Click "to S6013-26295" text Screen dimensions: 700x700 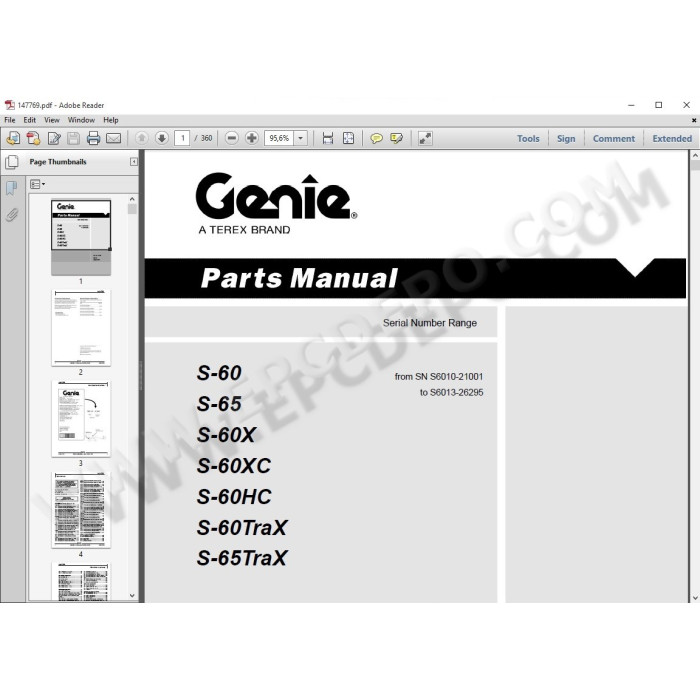451,392
